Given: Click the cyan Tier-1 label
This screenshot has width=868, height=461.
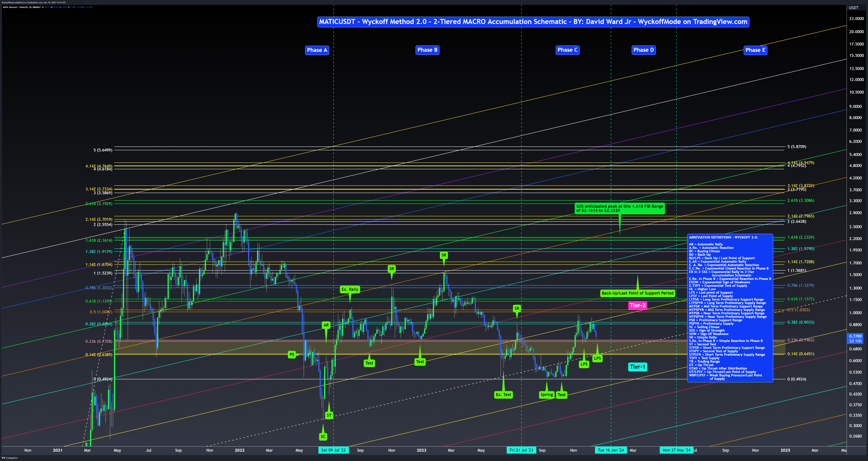Looking at the screenshot, I should click(638, 367).
